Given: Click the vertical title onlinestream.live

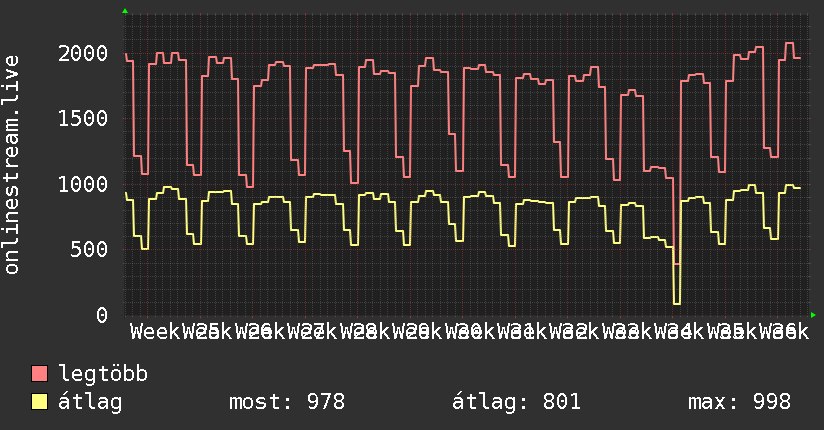Looking at the screenshot, I should tap(11, 165).
